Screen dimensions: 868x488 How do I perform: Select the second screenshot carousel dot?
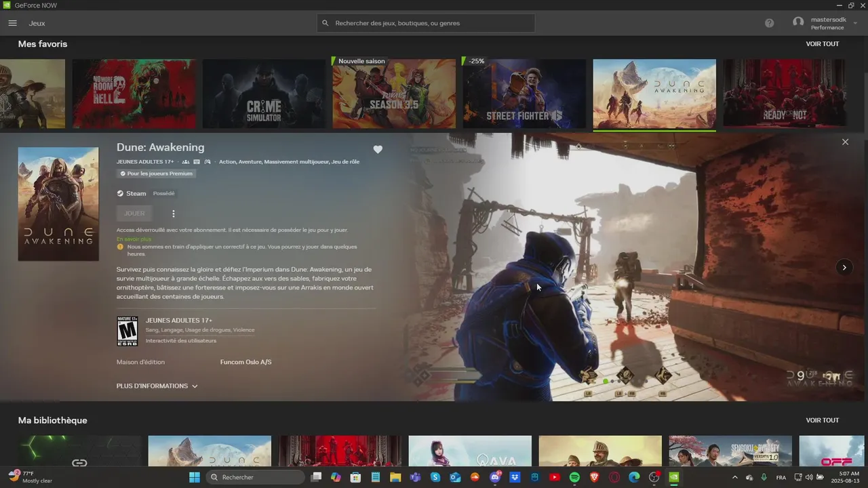pos(612,382)
